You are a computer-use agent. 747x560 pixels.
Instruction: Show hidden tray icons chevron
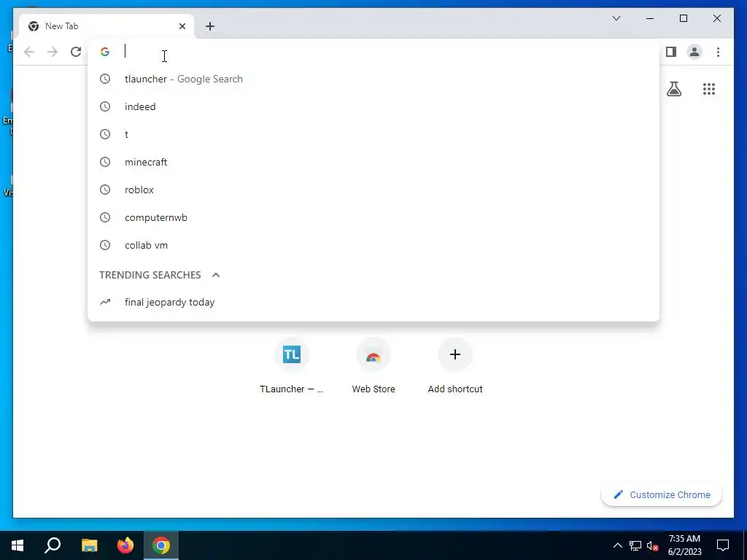tap(617, 545)
